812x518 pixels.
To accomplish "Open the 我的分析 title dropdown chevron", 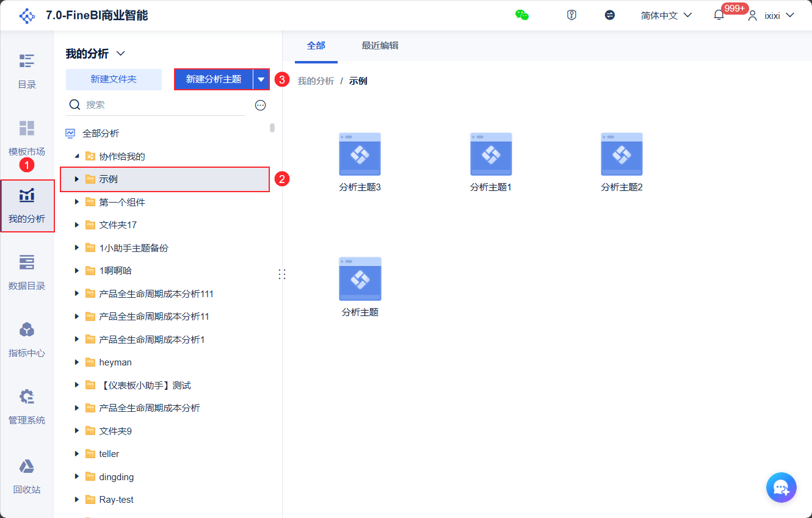I will [120, 54].
